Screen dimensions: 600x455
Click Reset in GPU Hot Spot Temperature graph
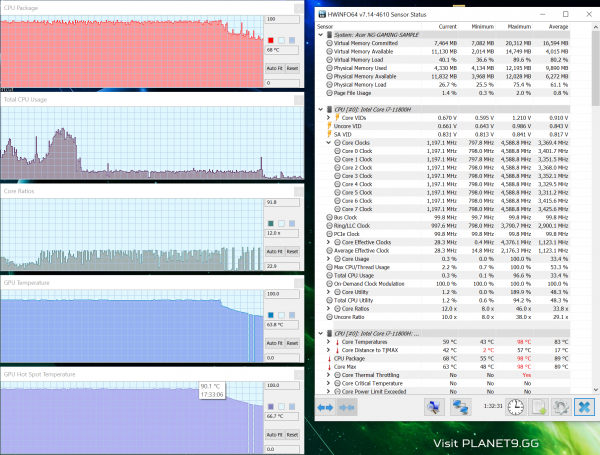click(292, 435)
